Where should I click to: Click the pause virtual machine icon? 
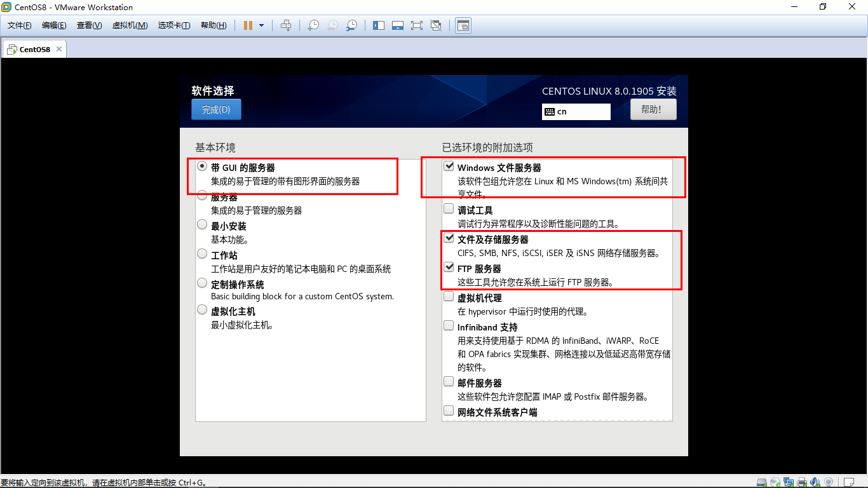pos(248,25)
